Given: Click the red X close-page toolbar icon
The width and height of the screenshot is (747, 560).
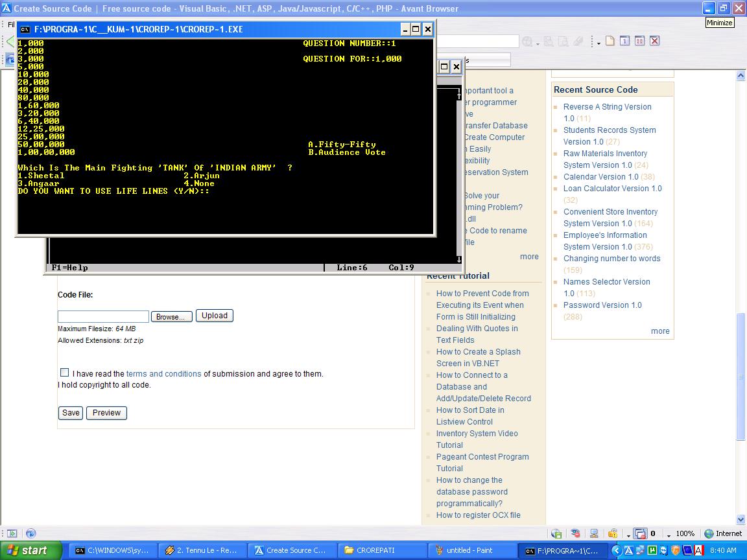Looking at the screenshot, I should point(654,41).
